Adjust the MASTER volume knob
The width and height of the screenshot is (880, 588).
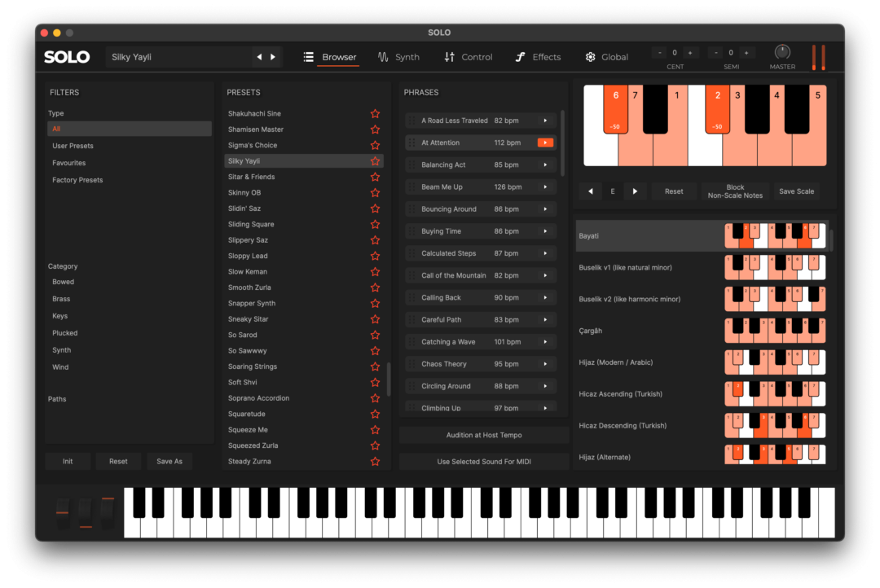782,52
